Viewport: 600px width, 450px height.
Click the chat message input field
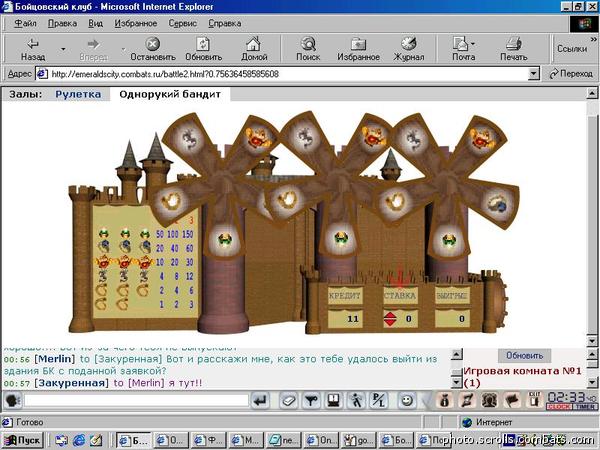click(x=137, y=401)
